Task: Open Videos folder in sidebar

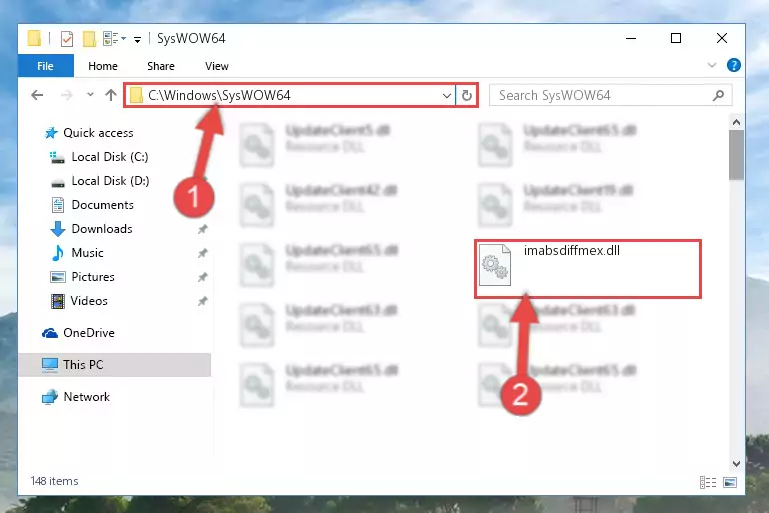Action: tap(89, 301)
